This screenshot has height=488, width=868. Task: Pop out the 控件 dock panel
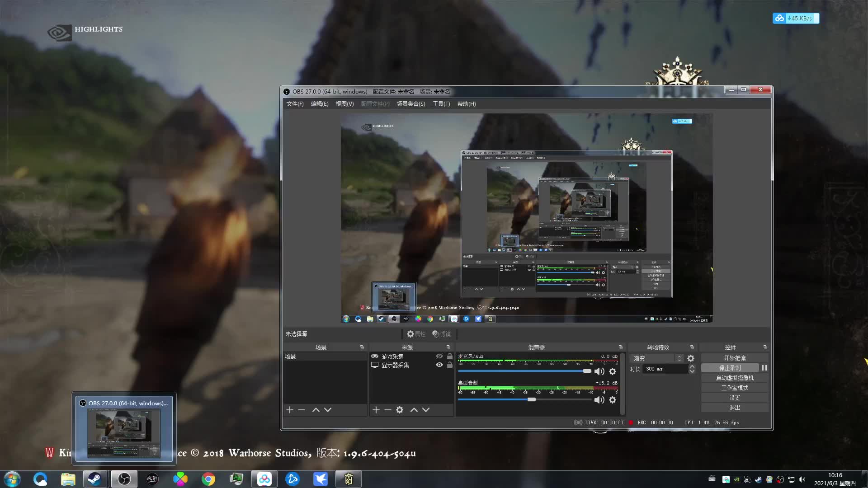765,347
